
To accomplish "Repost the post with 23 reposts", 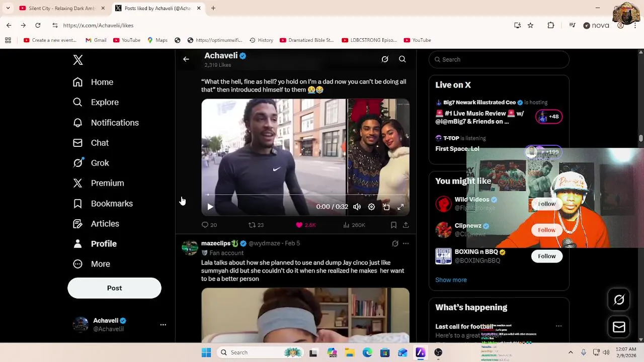I will [x=256, y=225].
